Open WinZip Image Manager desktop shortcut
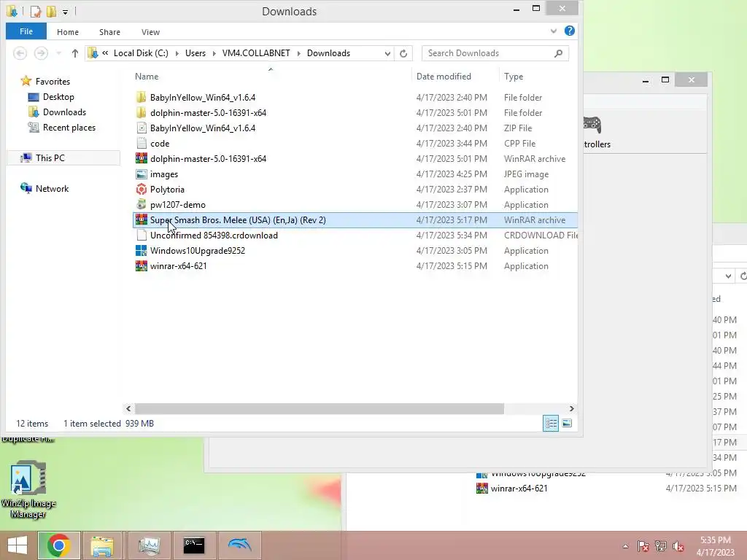 (28, 489)
